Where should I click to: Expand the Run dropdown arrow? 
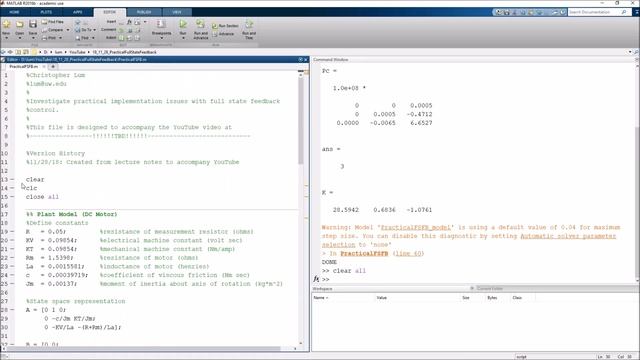pos(183,38)
